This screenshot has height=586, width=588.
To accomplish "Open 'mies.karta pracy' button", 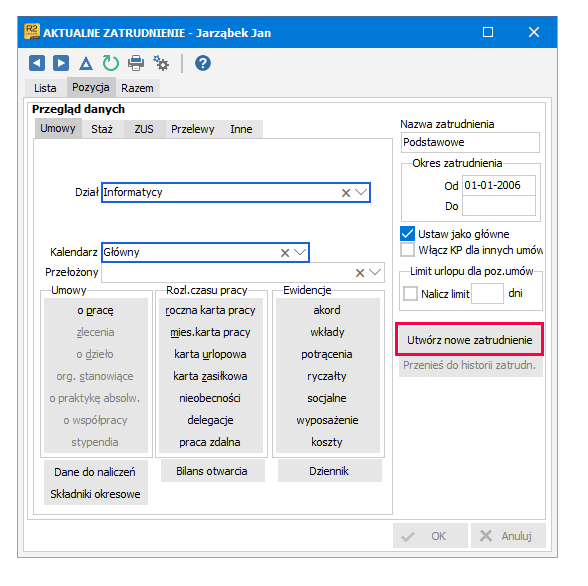I will click(210, 333).
